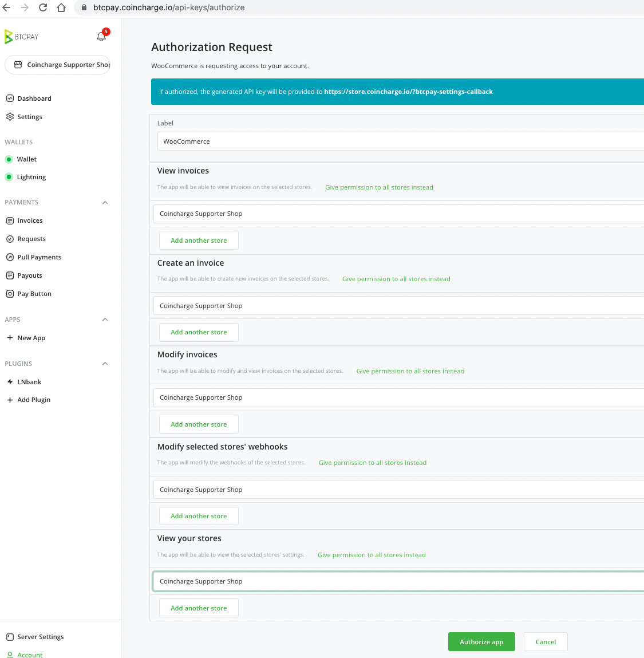Click the plus icon beside Add Plugin

tap(10, 400)
